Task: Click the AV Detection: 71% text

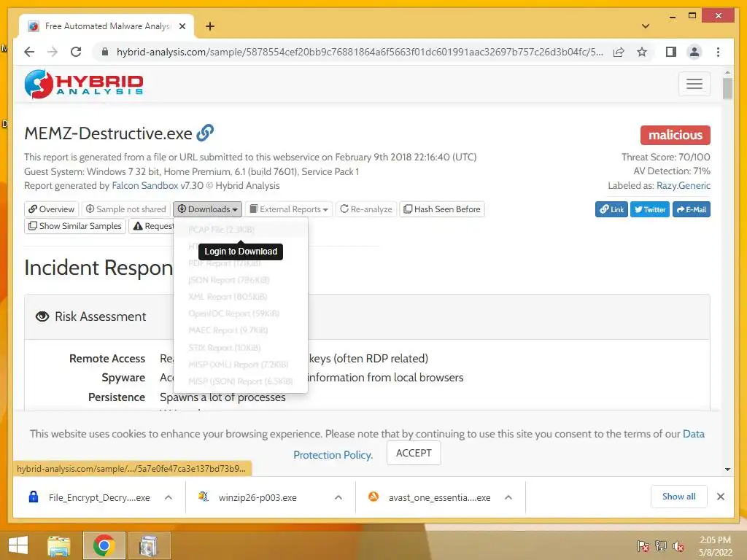Action: [x=672, y=171]
